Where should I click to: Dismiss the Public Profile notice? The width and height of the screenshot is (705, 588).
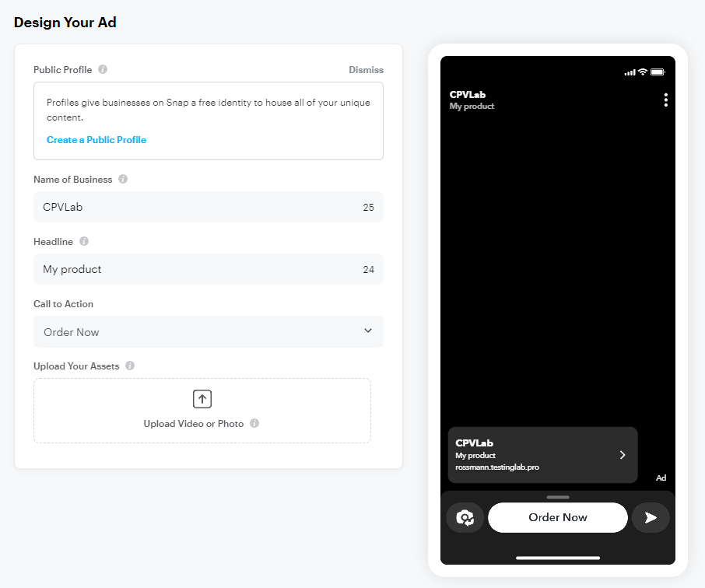point(366,70)
